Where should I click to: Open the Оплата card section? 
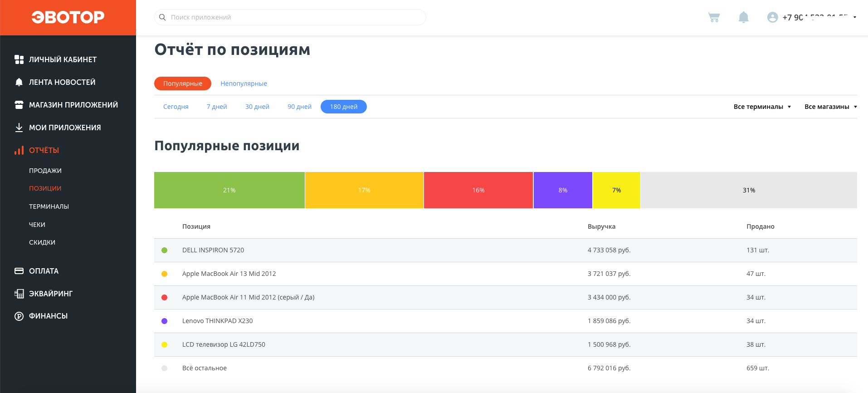44,271
